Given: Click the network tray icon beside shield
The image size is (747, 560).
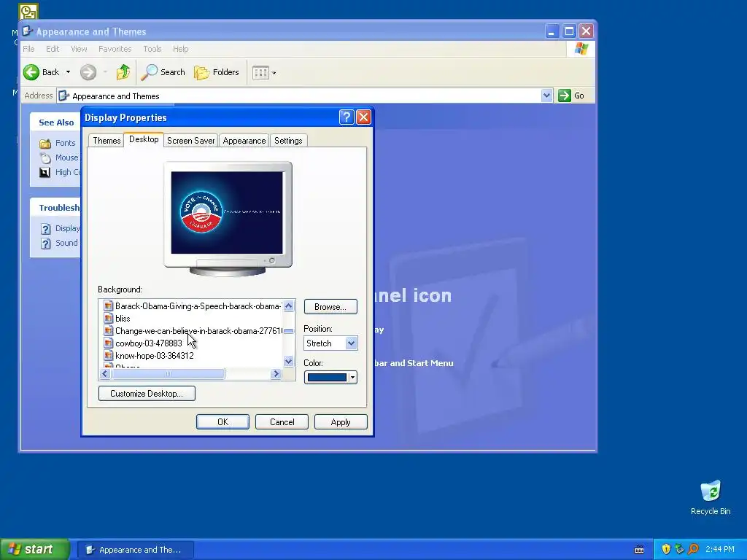Looking at the screenshot, I should (x=679, y=549).
